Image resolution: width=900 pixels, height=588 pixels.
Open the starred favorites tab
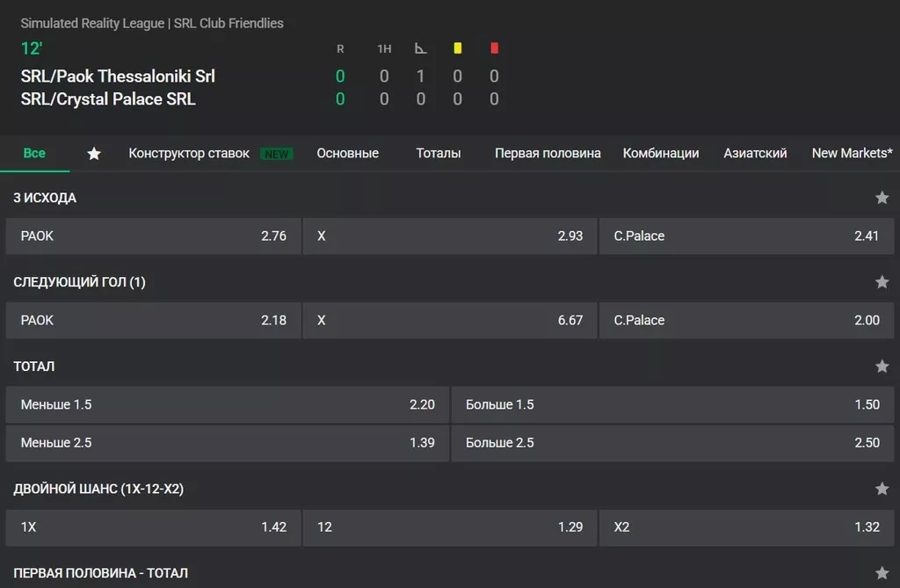click(x=94, y=154)
